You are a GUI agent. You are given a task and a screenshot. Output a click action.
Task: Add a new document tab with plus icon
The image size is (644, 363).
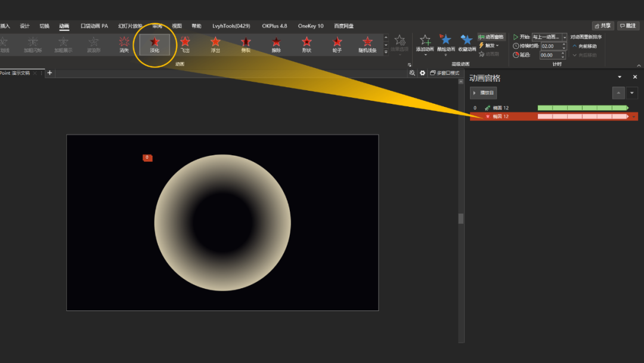pyautogui.click(x=49, y=73)
